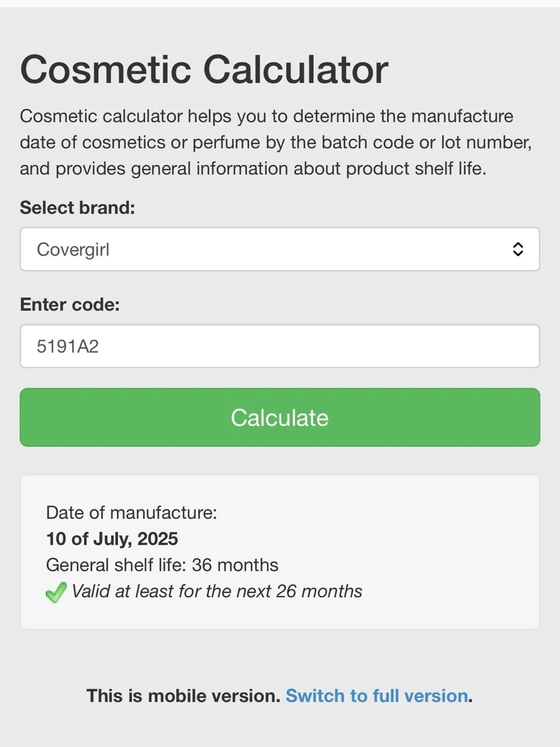This screenshot has height=747, width=560.
Task: Click the Select brand label
Action: 77,208
